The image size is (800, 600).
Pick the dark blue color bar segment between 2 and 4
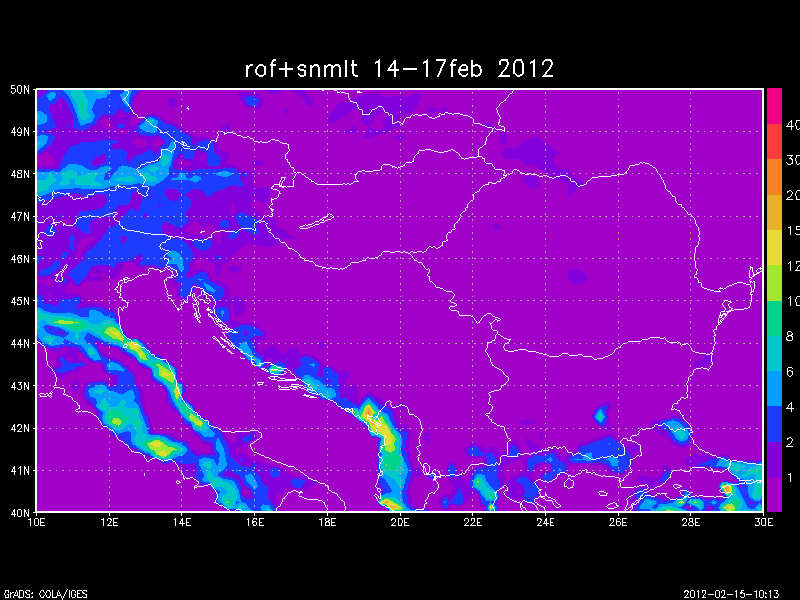(774, 424)
